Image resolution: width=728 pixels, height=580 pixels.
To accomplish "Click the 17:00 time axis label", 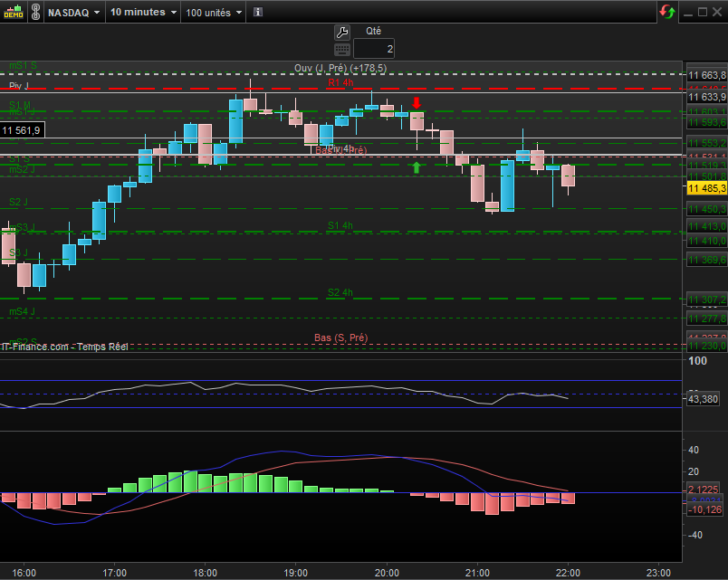I will click(x=115, y=573).
